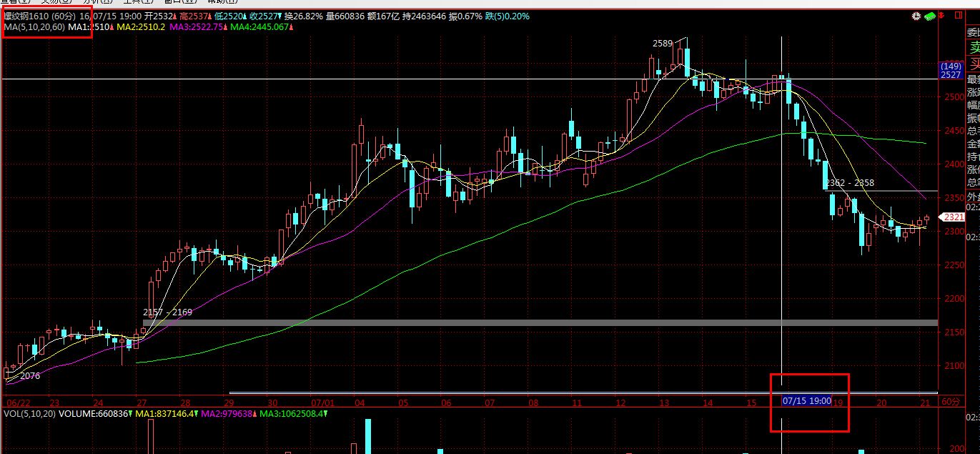The width and height of the screenshot is (980, 454).
Task: Click the 07/15 19:00 crosshair time label
Action: tap(806, 401)
